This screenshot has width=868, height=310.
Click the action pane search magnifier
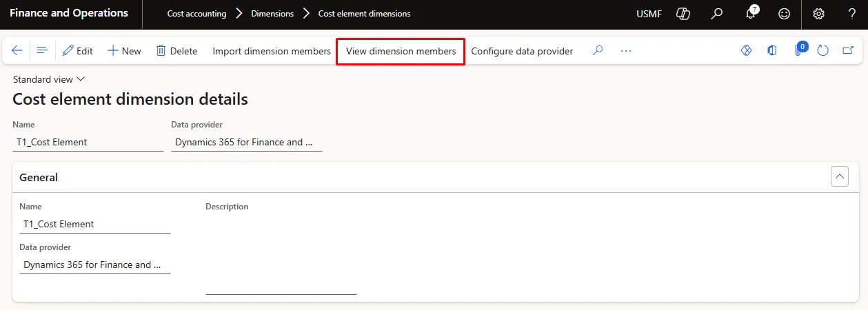tap(598, 50)
